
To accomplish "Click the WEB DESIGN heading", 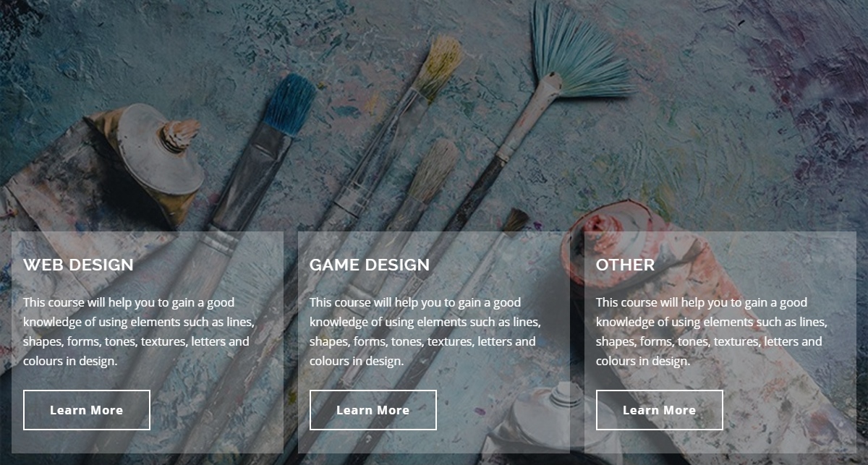I will coord(78,265).
